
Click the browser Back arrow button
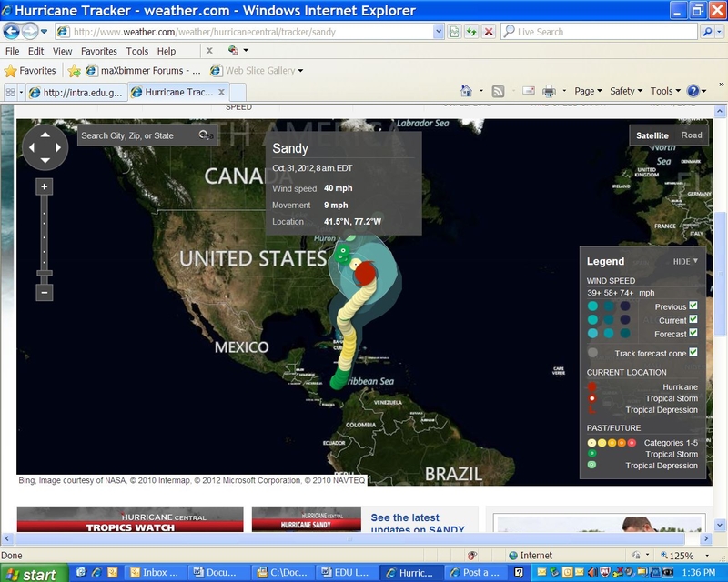[x=12, y=32]
